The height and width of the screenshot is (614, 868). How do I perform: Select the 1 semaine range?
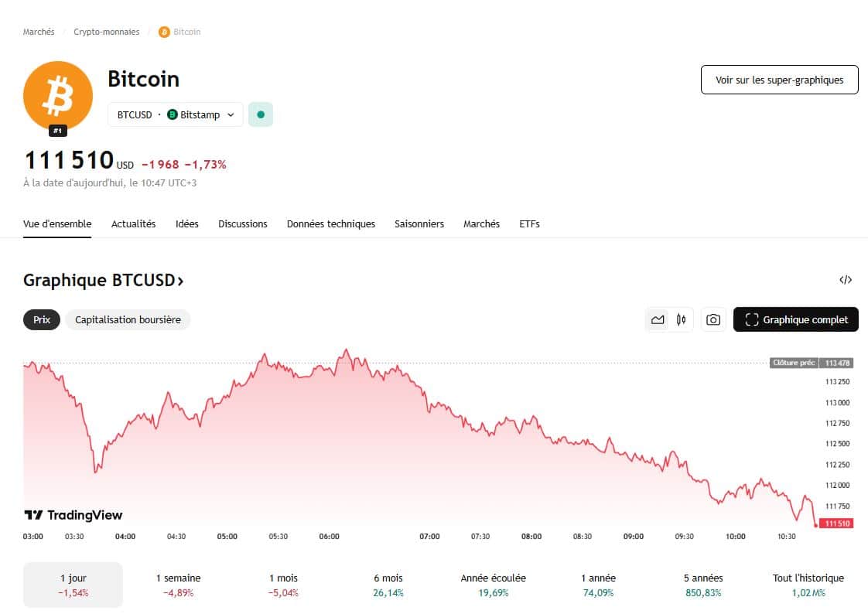178,585
